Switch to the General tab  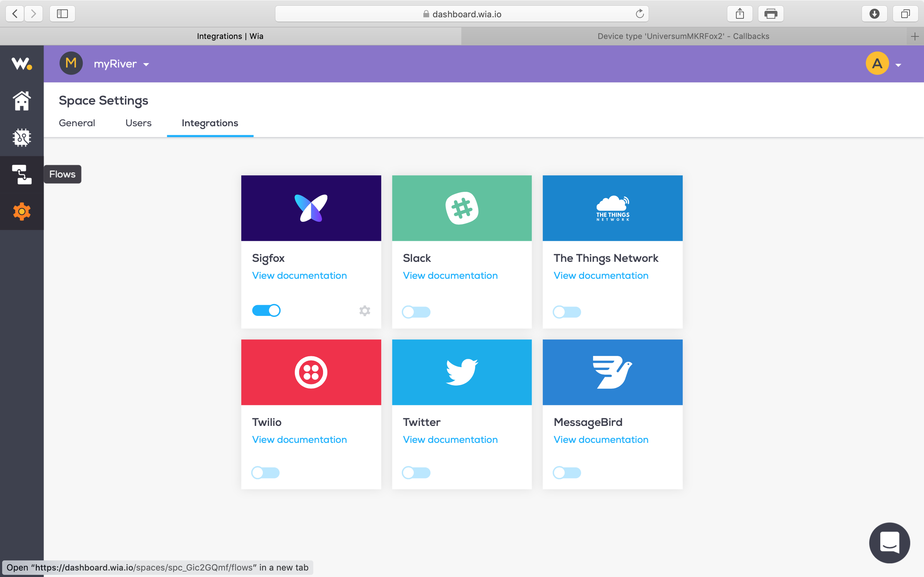pos(77,123)
